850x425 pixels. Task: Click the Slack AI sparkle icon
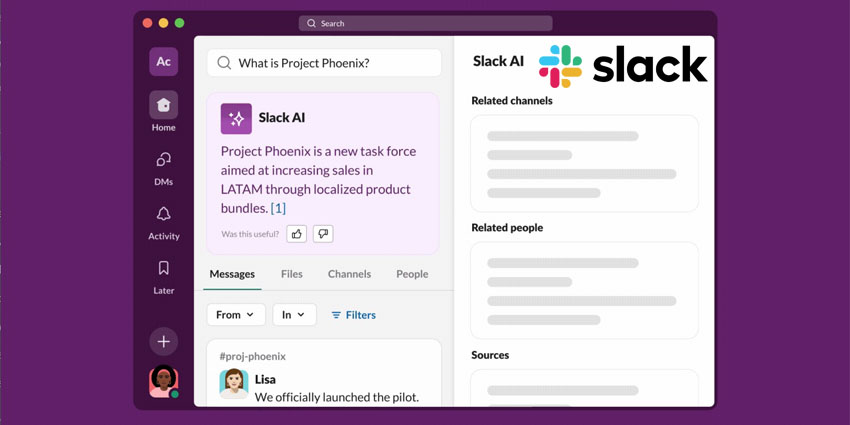click(236, 119)
